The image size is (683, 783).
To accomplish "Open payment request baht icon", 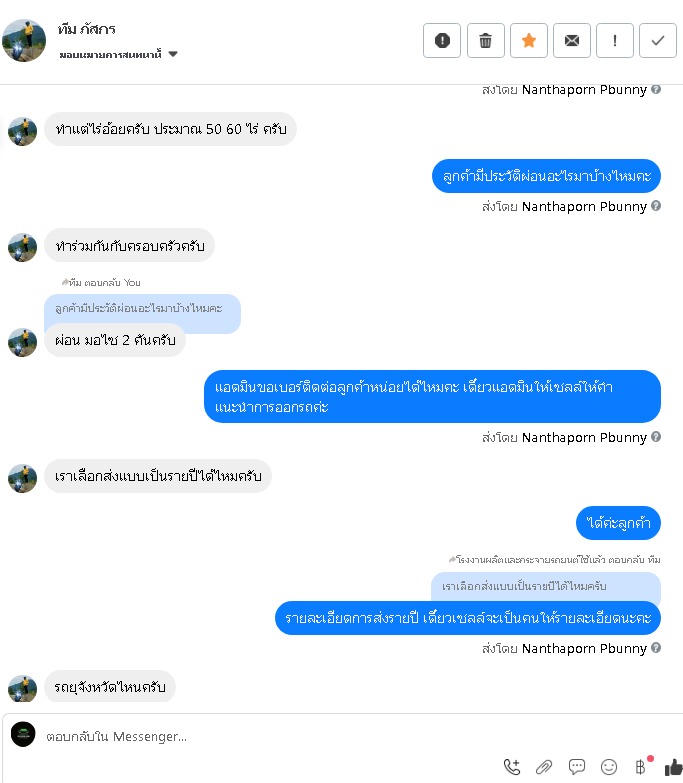I will click(642, 766).
